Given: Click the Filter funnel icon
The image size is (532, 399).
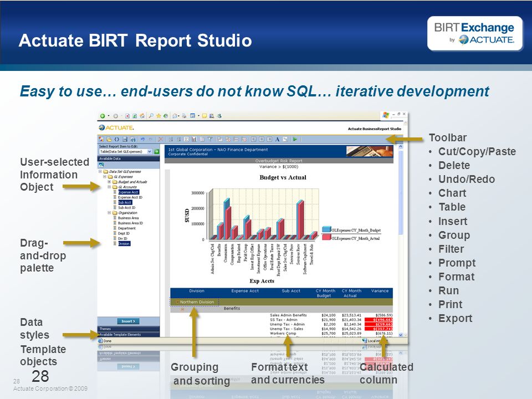Looking at the screenshot, I should [210, 139].
